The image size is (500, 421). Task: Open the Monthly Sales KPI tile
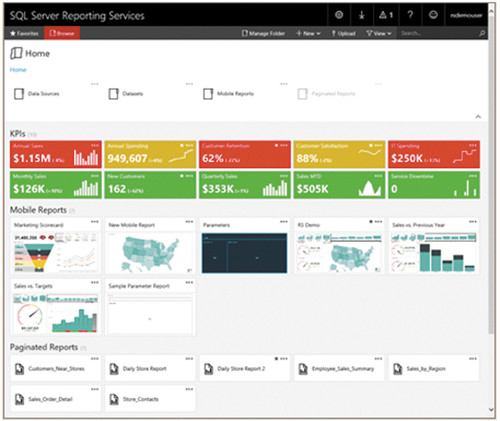coord(56,185)
